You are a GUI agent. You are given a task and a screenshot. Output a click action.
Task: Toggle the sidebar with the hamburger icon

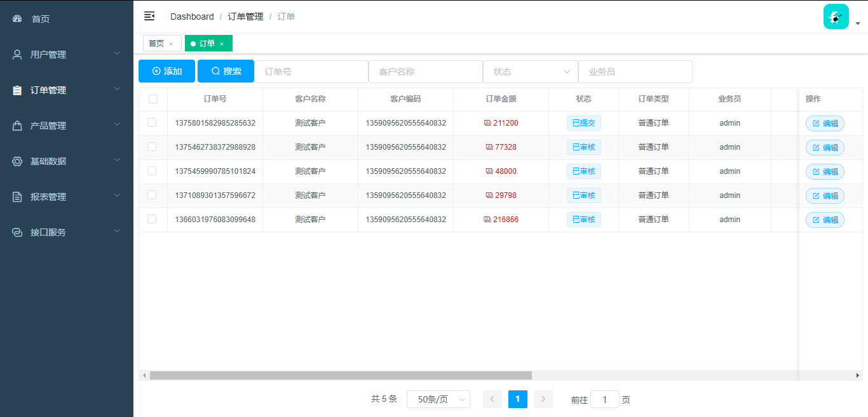pyautogui.click(x=149, y=16)
